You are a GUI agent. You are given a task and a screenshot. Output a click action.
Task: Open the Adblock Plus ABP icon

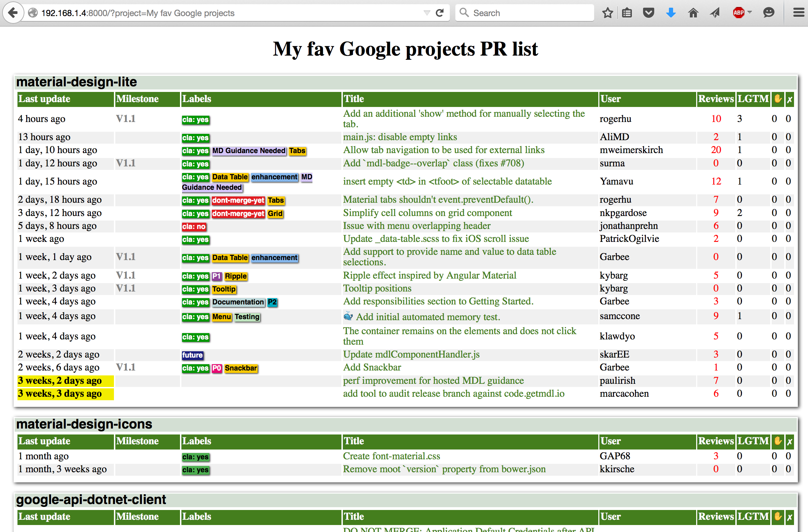[x=738, y=13]
